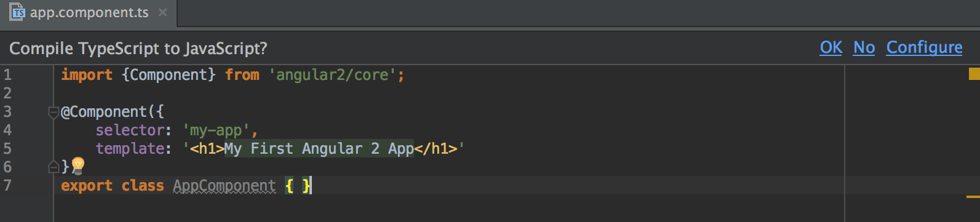Image resolution: width=980 pixels, height=222 pixels.
Task: Open Configure link for TypeScript compiler
Action: click(924, 47)
